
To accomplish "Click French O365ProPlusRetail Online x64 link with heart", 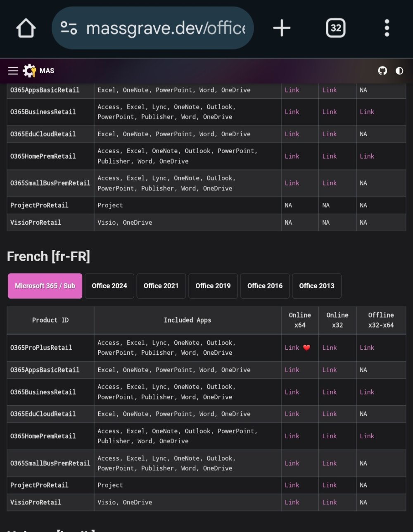I will pos(292,348).
